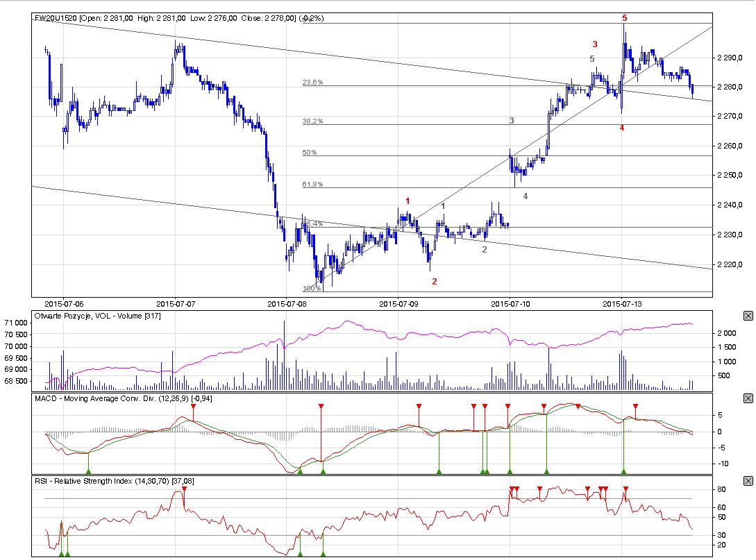Close the Volume / Otwarte Pozycje indicator panel

point(748,316)
